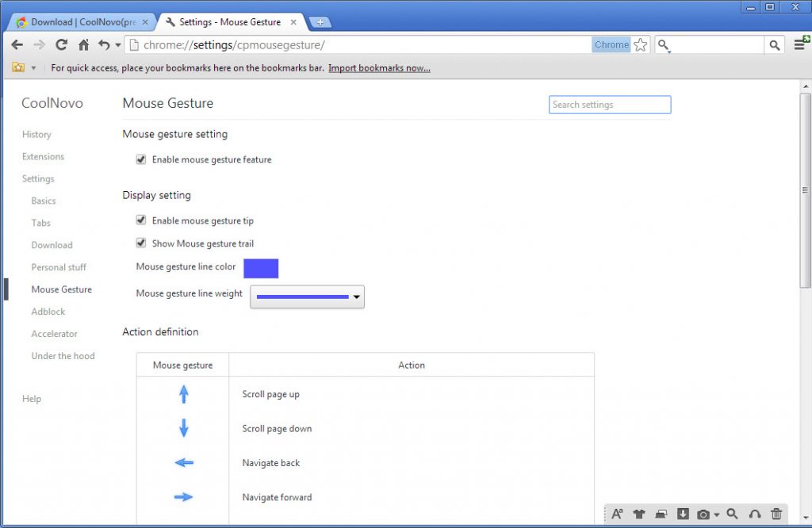Open Mouse gesture line weight dropdown
The height and width of the screenshot is (528, 812).
point(307,297)
